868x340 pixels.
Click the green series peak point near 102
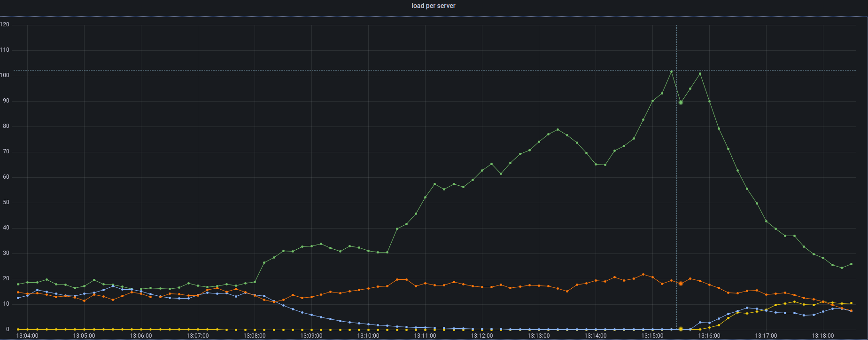pyautogui.click(x=671, y=71)
